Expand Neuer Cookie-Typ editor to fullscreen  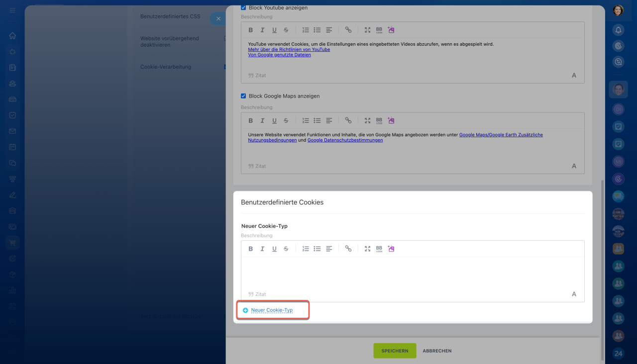[x=367, y=249]
